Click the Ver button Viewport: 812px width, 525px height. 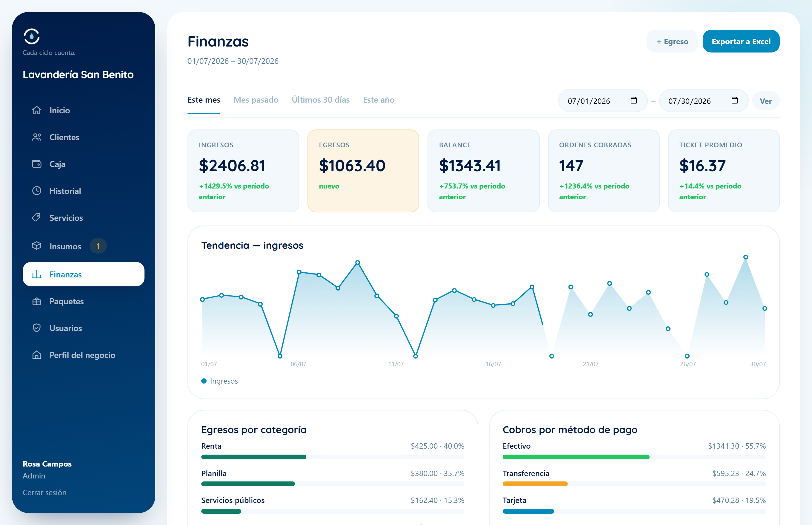pos(766,101)
